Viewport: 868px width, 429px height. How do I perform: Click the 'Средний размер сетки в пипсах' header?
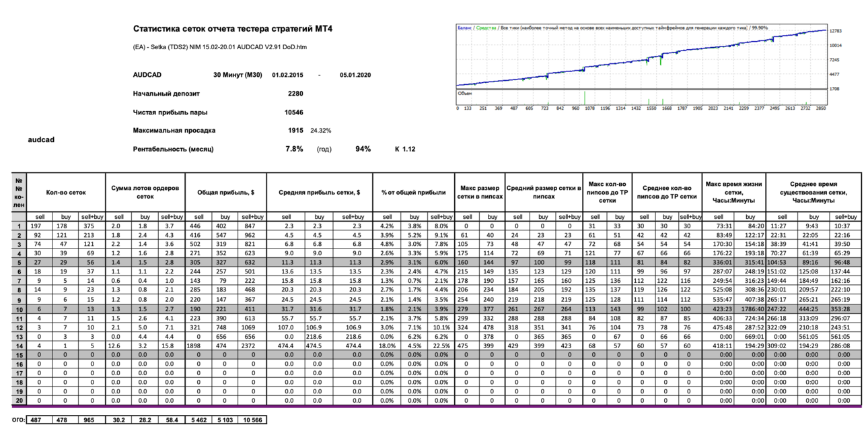543,192
